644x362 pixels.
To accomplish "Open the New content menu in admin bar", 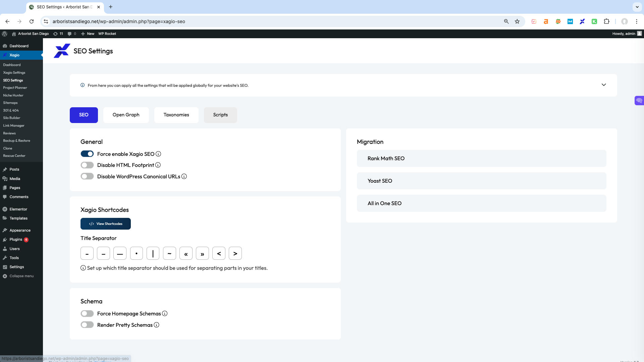I will [x=88, y=34].
